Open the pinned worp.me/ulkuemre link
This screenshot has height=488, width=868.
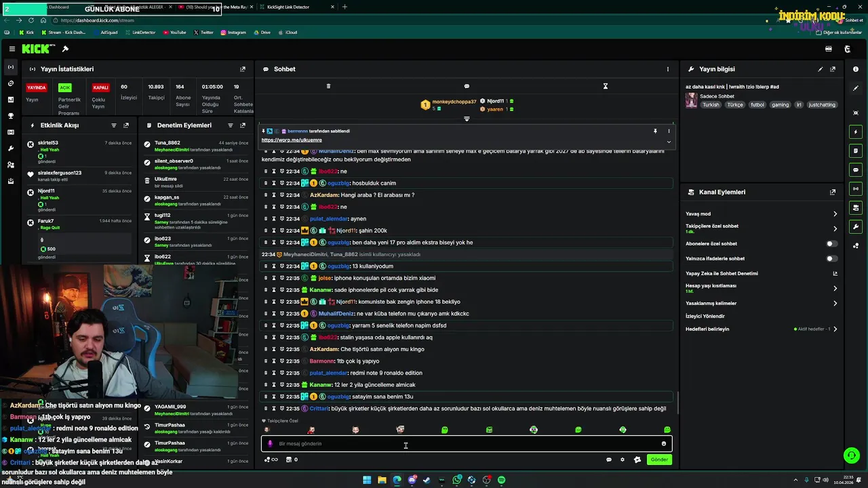(292, 140)
